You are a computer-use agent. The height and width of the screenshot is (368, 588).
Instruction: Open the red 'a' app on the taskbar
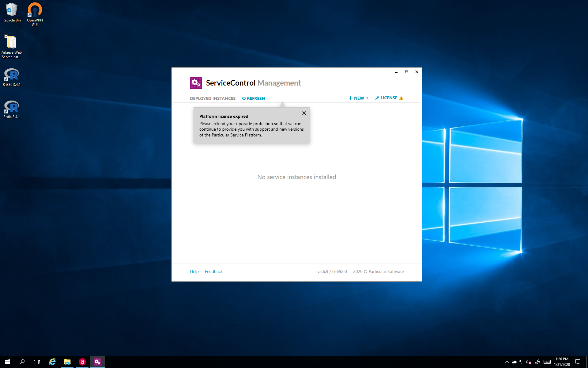(82, 362)
